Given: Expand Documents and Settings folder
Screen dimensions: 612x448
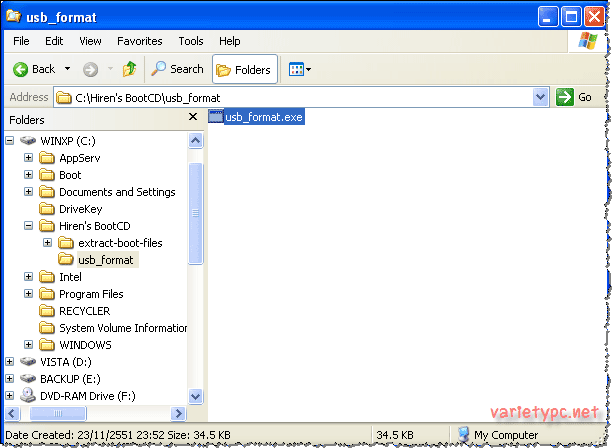Looking at the screenshot, I should (28, 192).
